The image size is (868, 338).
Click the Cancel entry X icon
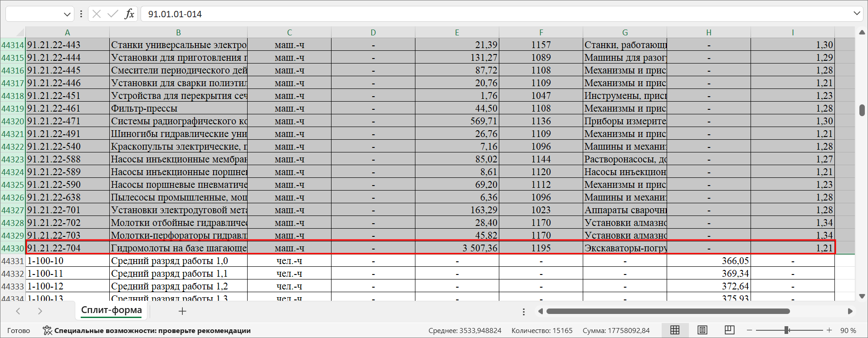(x=97, y=14)
